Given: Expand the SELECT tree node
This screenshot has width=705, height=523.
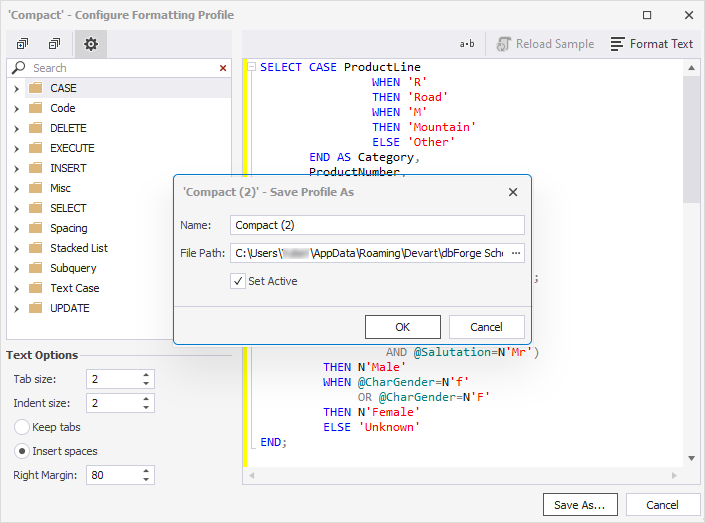Looking at the screenshot, I should 17,209.
